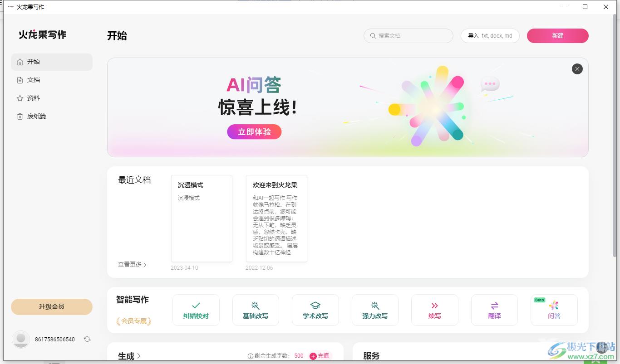620x364 pixels.
Task: Click the 最近文档 heading
Action: tap(134, 180)
